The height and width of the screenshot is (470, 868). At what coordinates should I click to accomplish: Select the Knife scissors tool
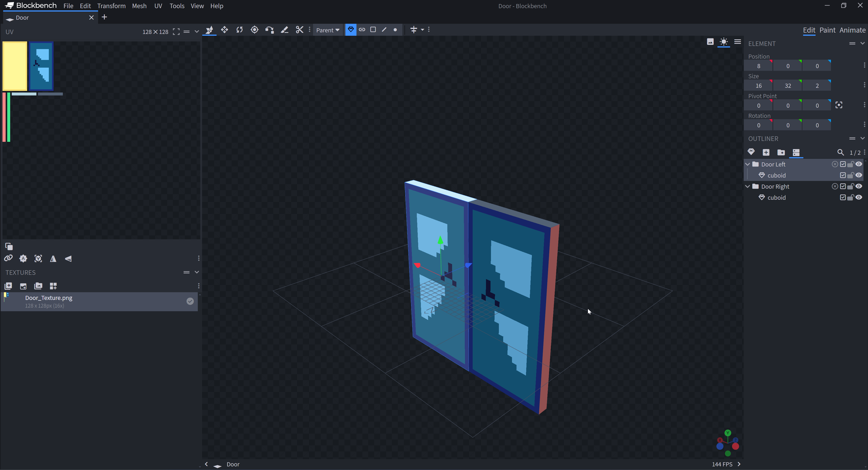(x=299, y=30)
